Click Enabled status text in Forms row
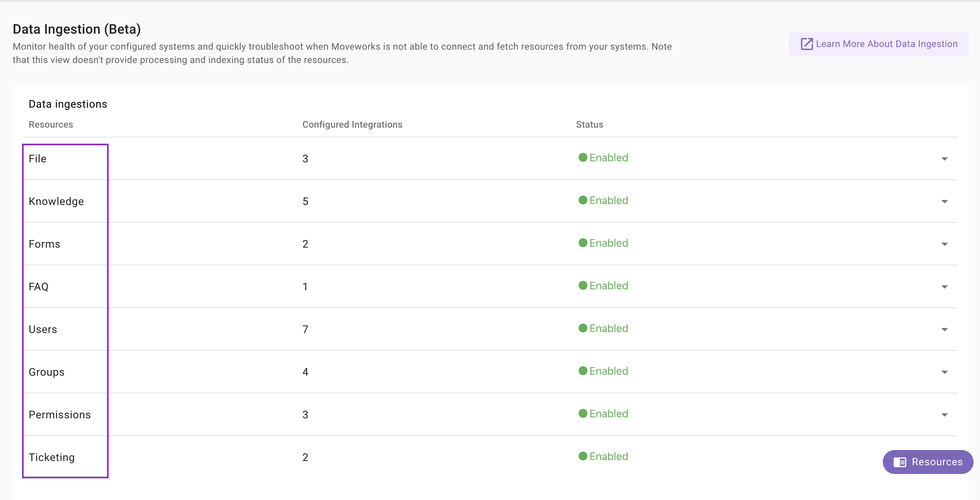 (609, 243)
